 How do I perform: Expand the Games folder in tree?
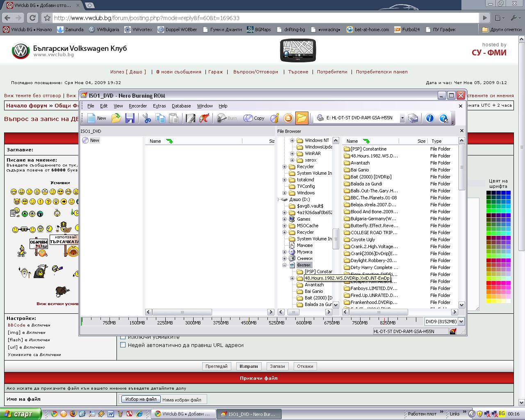[284, 219]
